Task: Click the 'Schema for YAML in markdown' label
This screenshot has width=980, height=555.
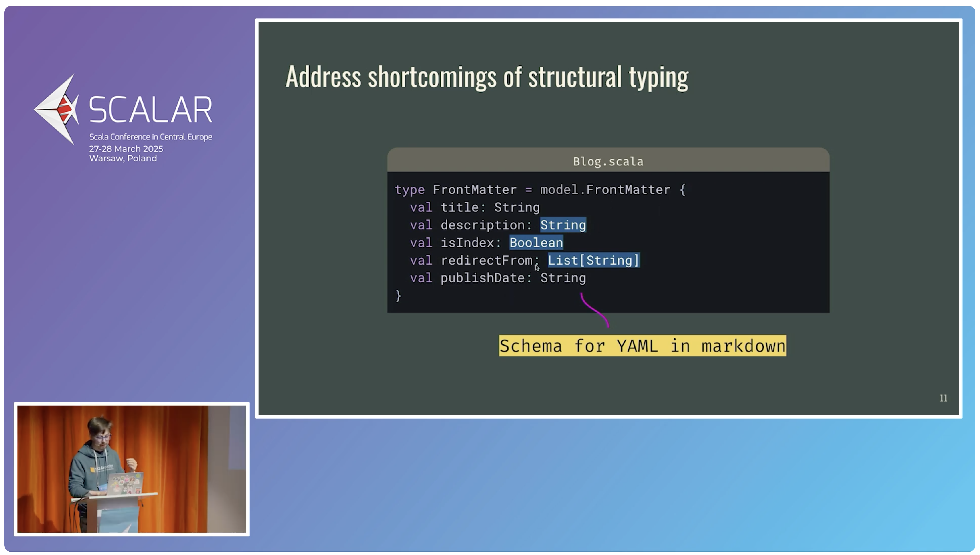Action: click(642, 346)
